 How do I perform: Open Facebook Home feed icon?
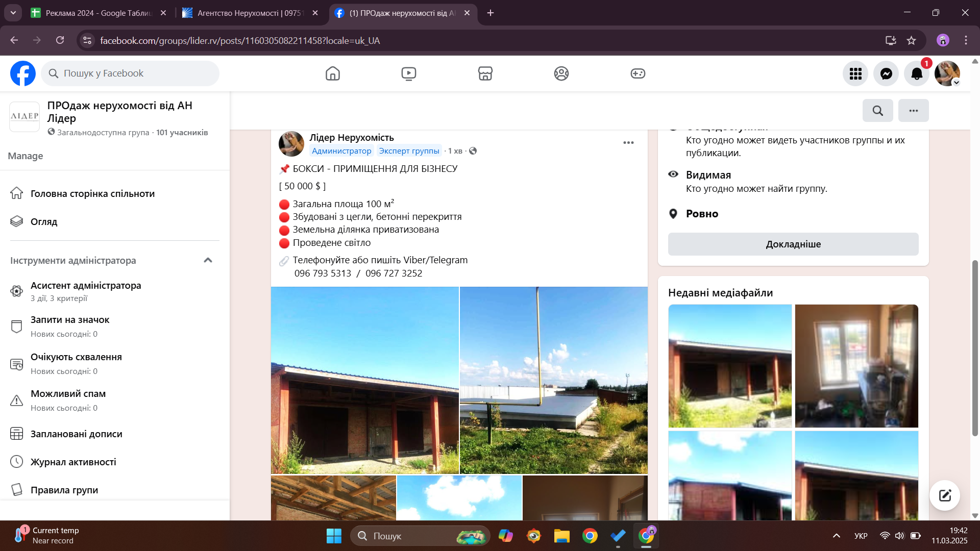(332, 73)
